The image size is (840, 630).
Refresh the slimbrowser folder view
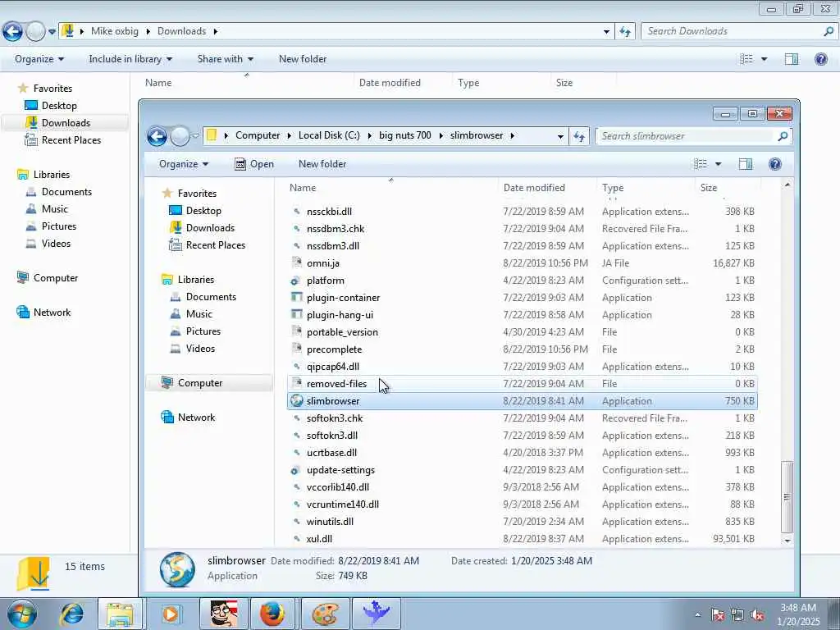579,136
